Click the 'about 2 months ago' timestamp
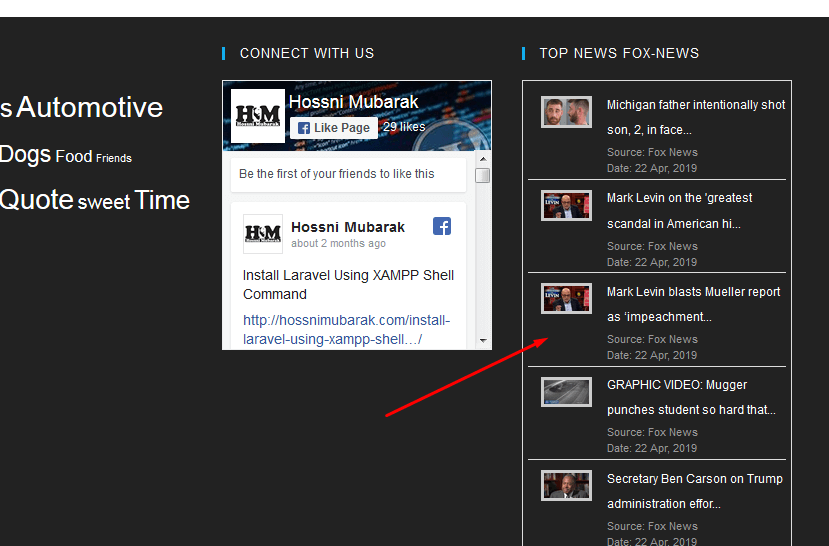Image resolution: width=829 pixels, height=546 pixels. click(x=338, y=244)
